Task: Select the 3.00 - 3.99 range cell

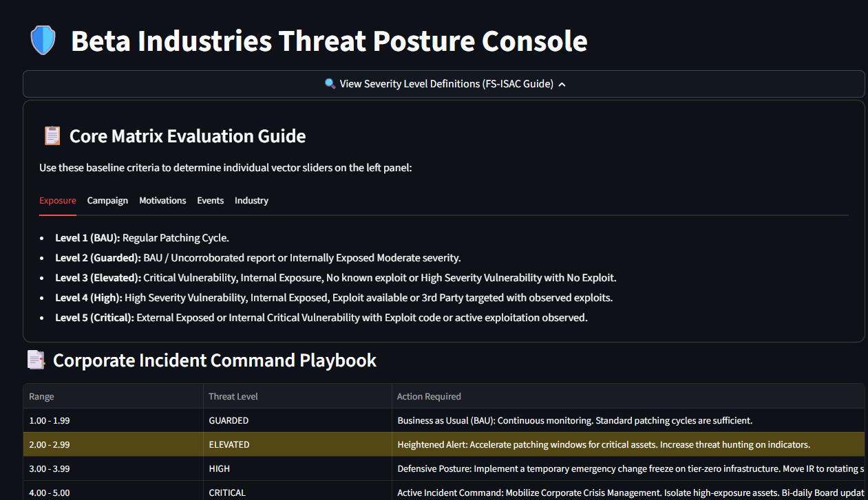Action: 114,468
